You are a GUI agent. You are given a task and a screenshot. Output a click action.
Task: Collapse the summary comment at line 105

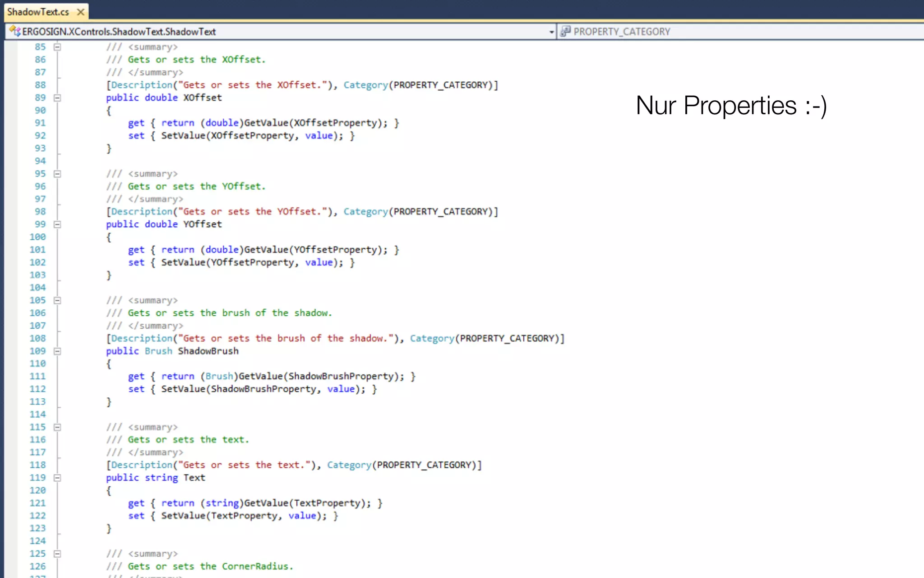coord(57,300)
